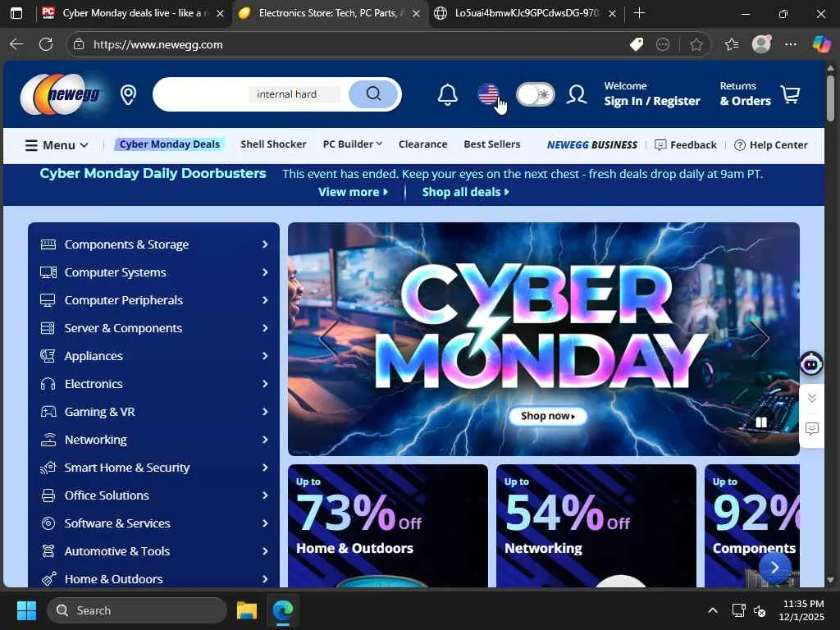The width and height of the screenshot is (840, 630).
Task: Click the taskbar Search box
Action: point(137,610)
